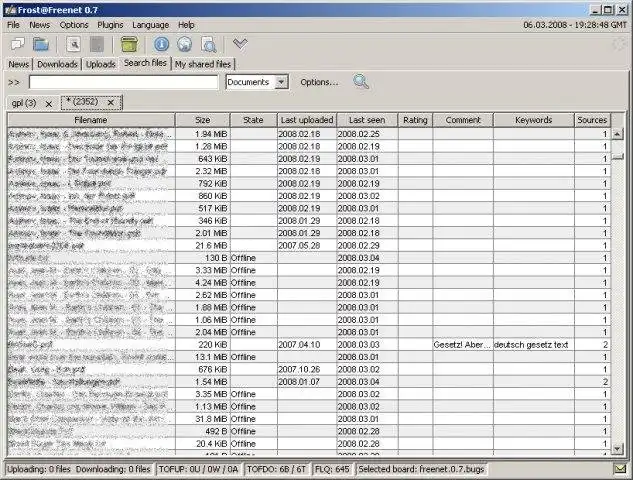Select the 13.1 MiB Offline row
Screen dimensions: 633x480
coord(309,357)
